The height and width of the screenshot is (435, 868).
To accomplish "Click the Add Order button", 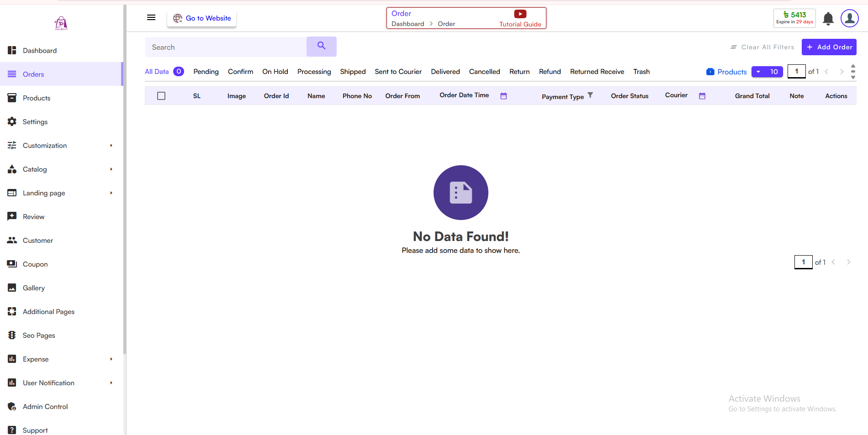I will [x=829, y=47].
